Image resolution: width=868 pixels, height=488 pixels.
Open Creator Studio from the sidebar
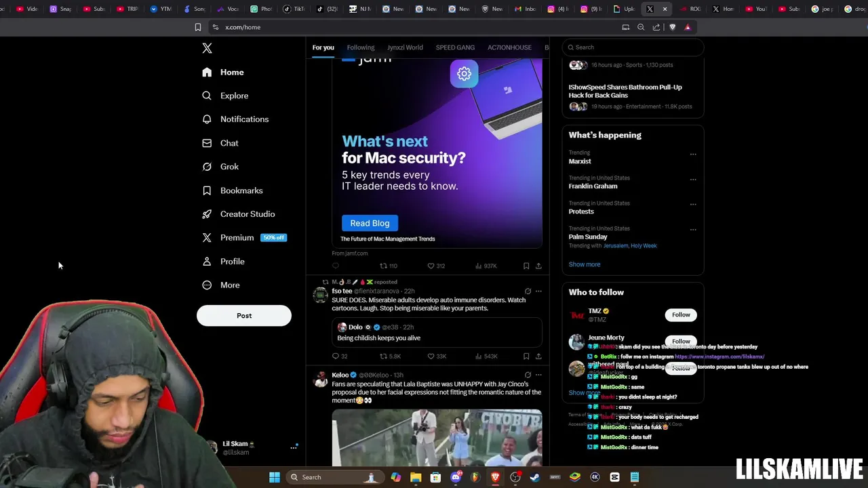tap(238, 214)
